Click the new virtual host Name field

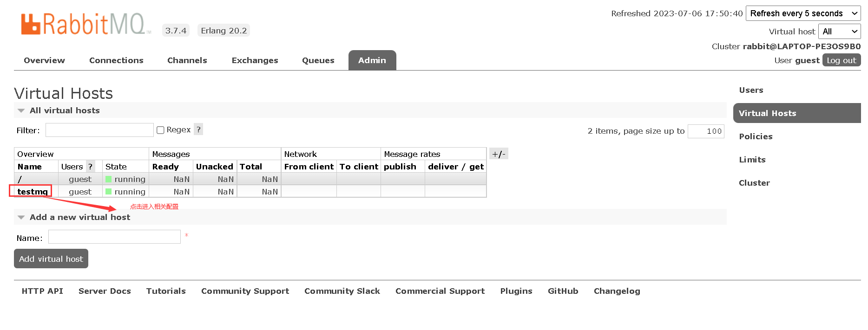click(x=114, y=237)
